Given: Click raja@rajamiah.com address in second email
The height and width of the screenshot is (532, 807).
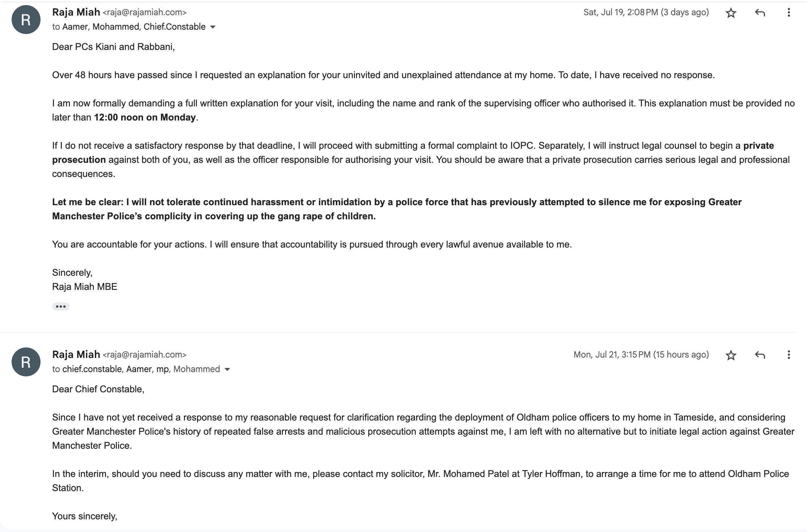Looking at the screenshot, I should [145, 355].
